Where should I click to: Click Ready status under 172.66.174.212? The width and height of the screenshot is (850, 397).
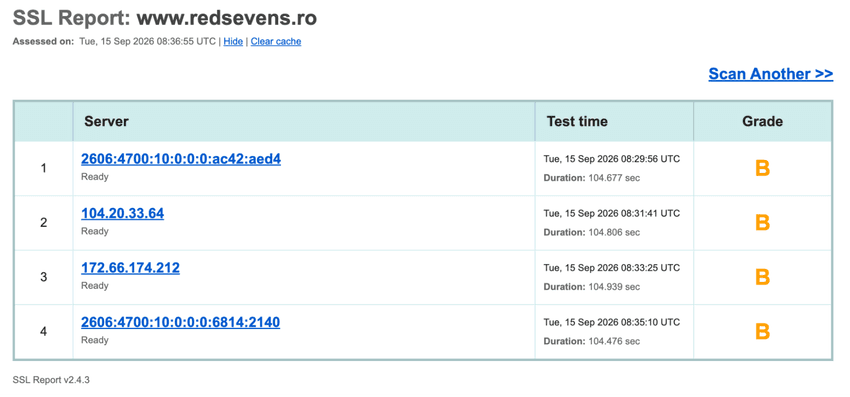click(x=95, y=285)
